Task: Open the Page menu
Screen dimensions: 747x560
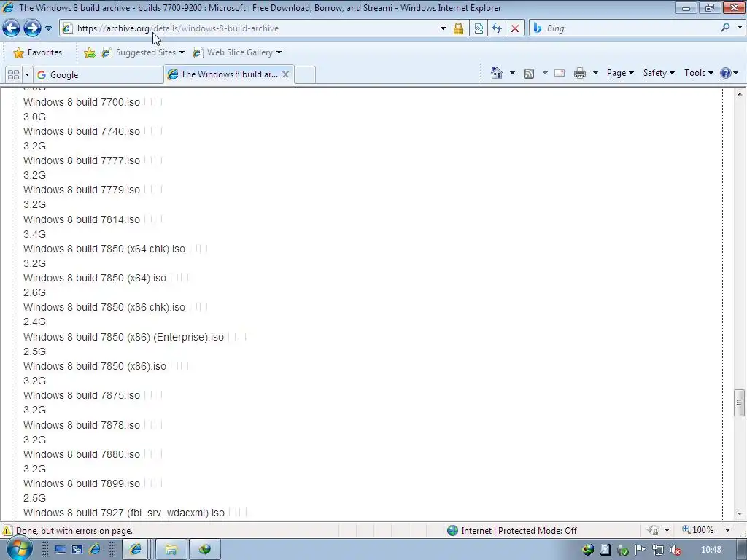Action: (x=620, y=73)
